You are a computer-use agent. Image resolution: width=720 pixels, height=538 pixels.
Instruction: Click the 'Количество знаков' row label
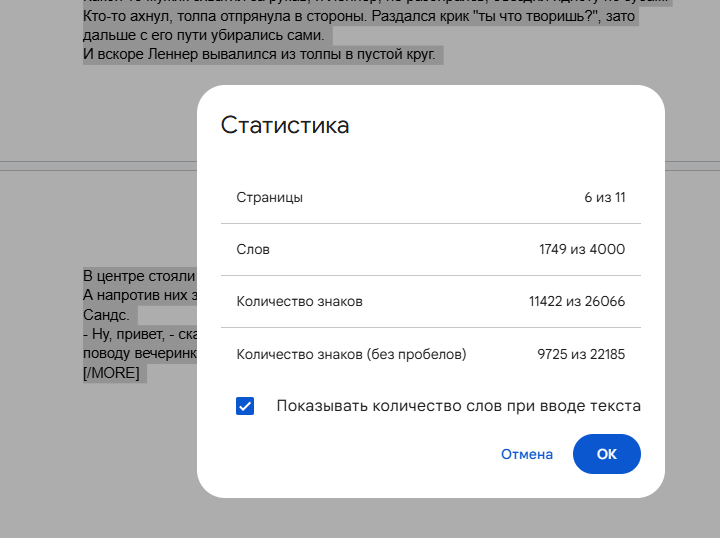(299, 301)
